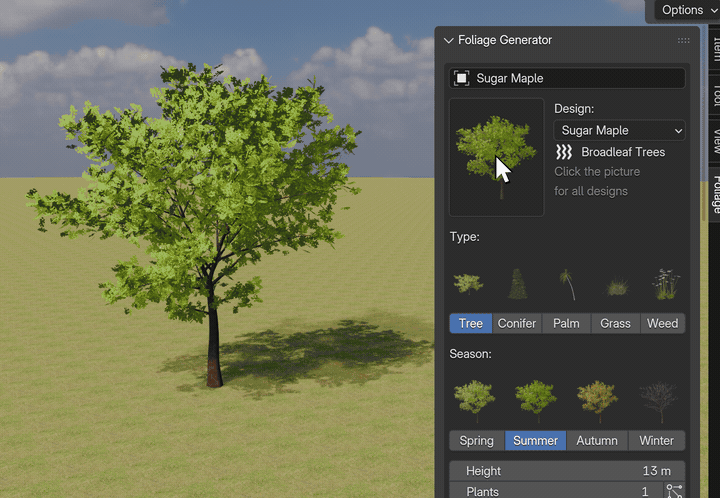Collapse the Foliage Generator panel
The height and width of the screenshot is (498, 720).
tap(449, 40)
